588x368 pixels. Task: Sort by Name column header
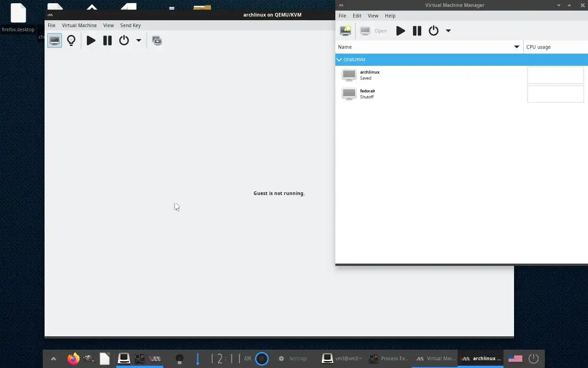[x=429, y=47]
